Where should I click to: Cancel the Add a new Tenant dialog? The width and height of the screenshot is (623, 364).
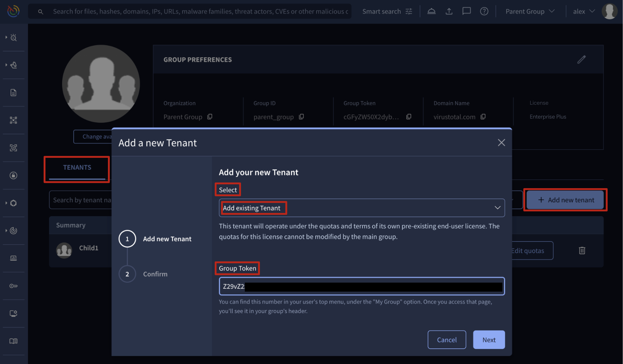(446, 340)
